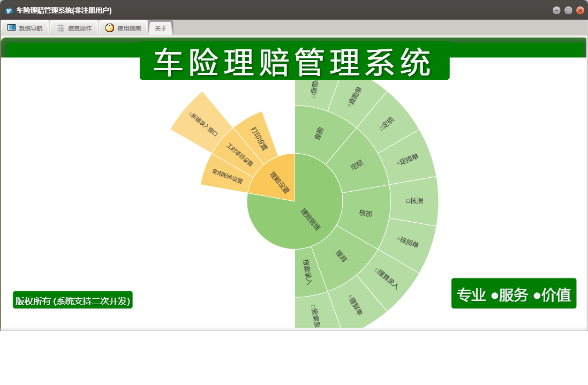Open the □报案录 outer segment at the bottom
The image size is (588, 385).
[315, 315]
